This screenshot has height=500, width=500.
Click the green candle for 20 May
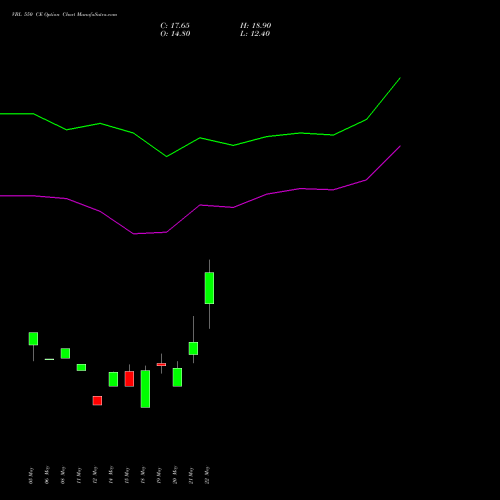[177, 377]
